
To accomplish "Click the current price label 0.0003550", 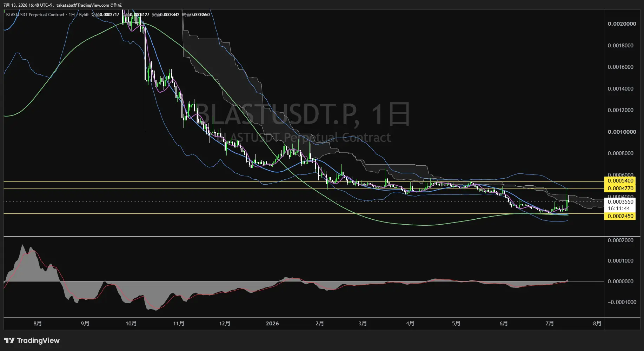I will (x=620, y=202).
